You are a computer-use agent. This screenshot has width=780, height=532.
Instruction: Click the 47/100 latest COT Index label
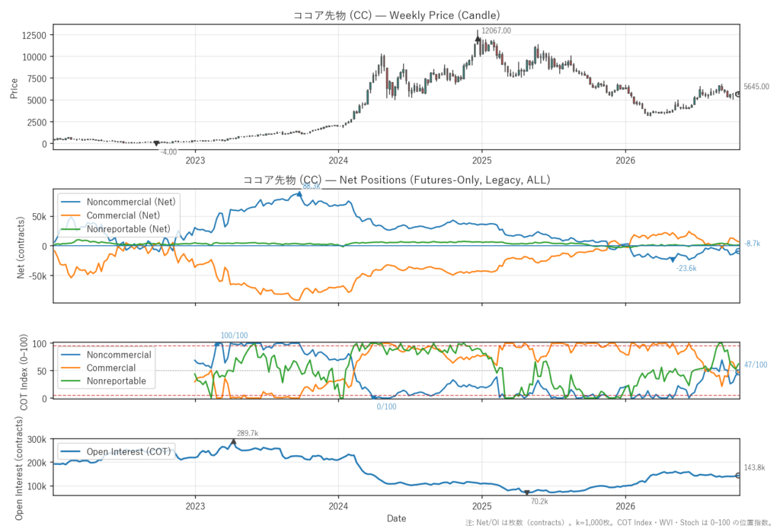coord(756,365)
